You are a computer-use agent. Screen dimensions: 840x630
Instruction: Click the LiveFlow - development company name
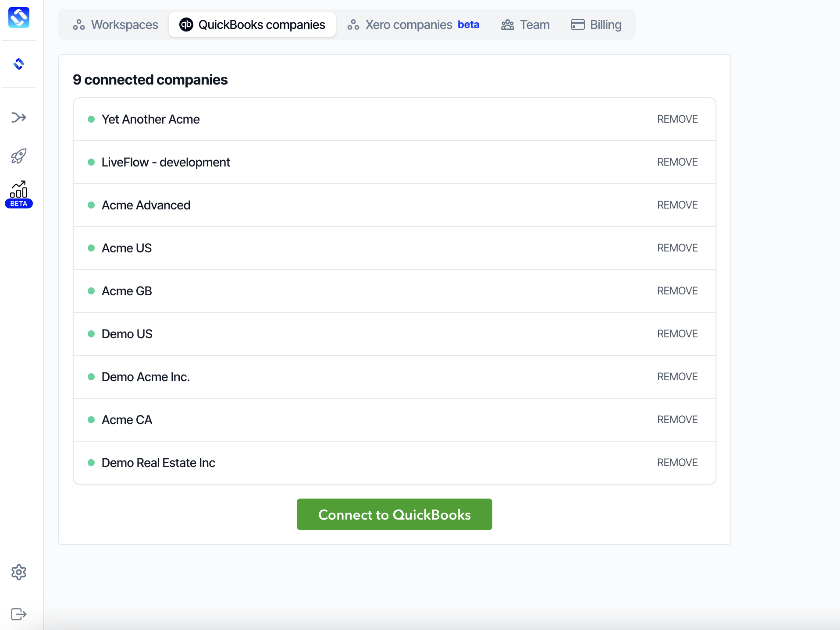[x=166, y=162]
